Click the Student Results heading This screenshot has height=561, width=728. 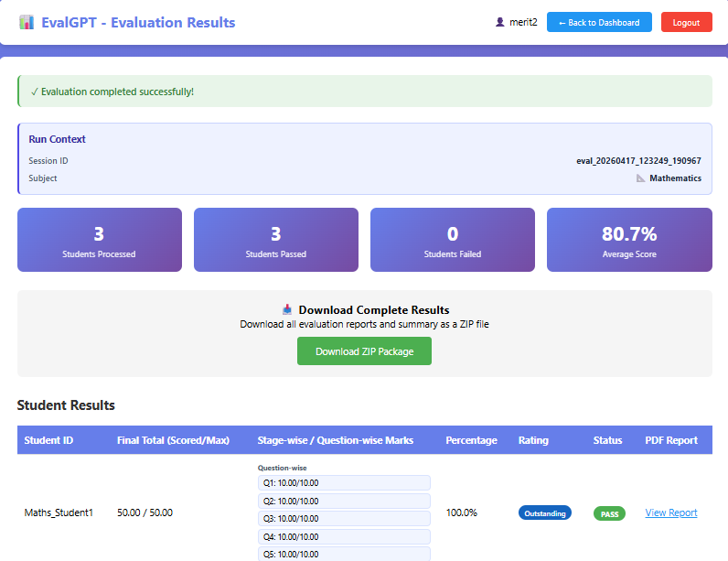coord(66,405)
